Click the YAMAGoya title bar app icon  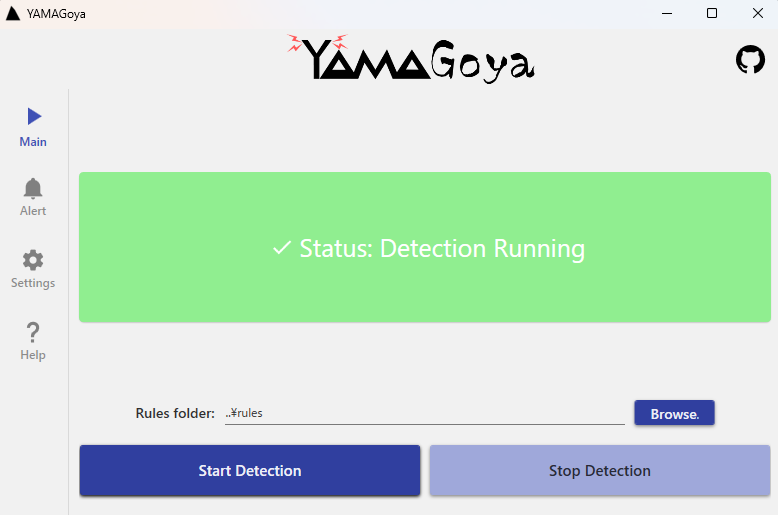(13, 14)
